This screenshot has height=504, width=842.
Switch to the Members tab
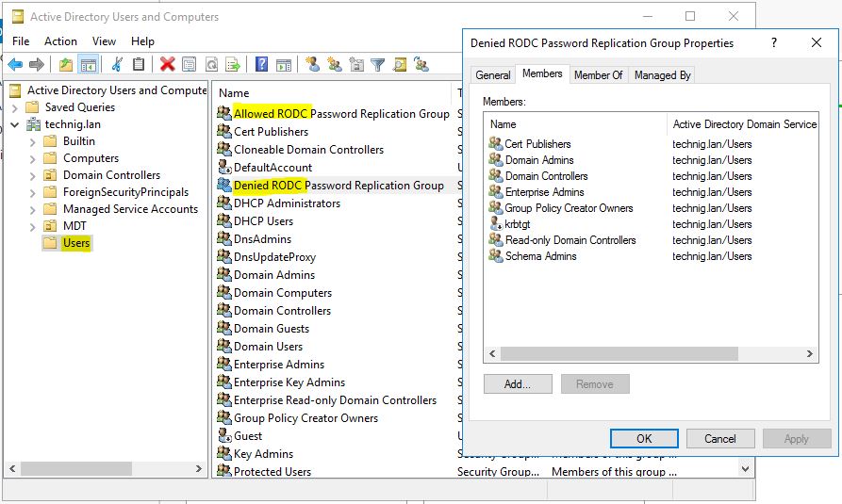coord(542,73)
